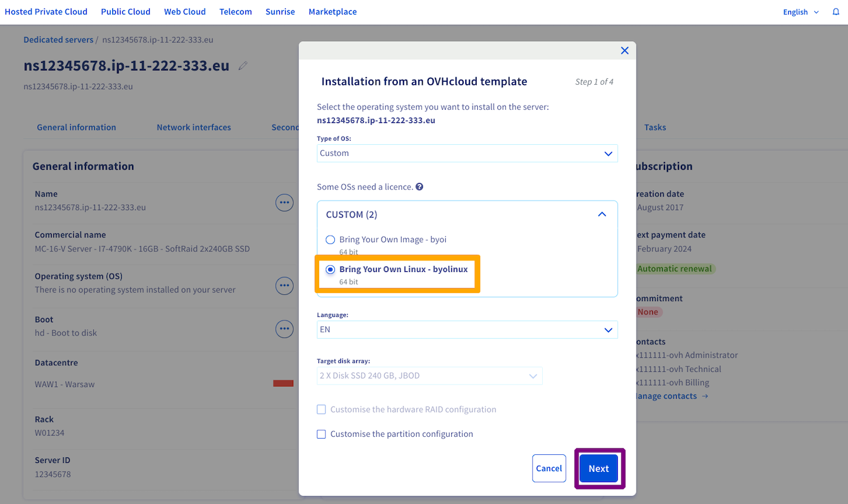Screen dimensions: 848x504
Task: Collapse the CUSTOM (2) section
Action: click(601, 214)
